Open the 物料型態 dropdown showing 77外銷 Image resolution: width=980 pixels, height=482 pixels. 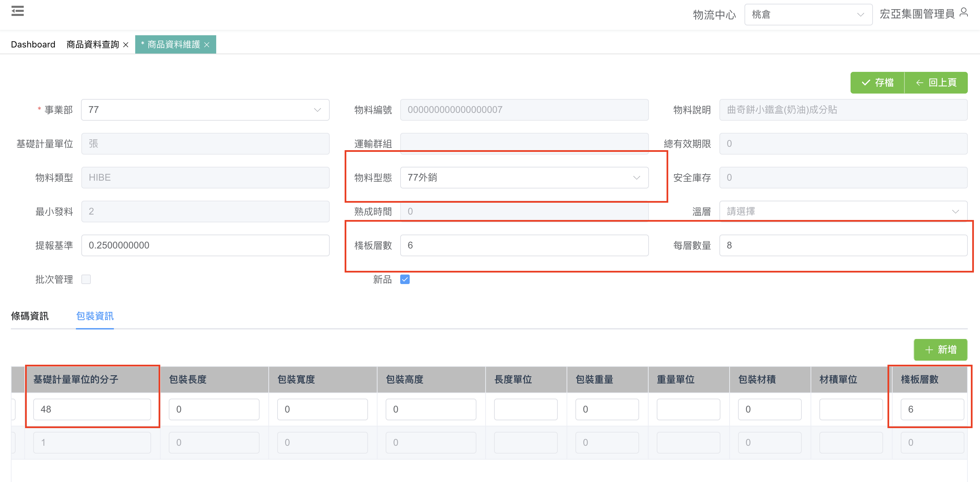[x=524, y=178]
